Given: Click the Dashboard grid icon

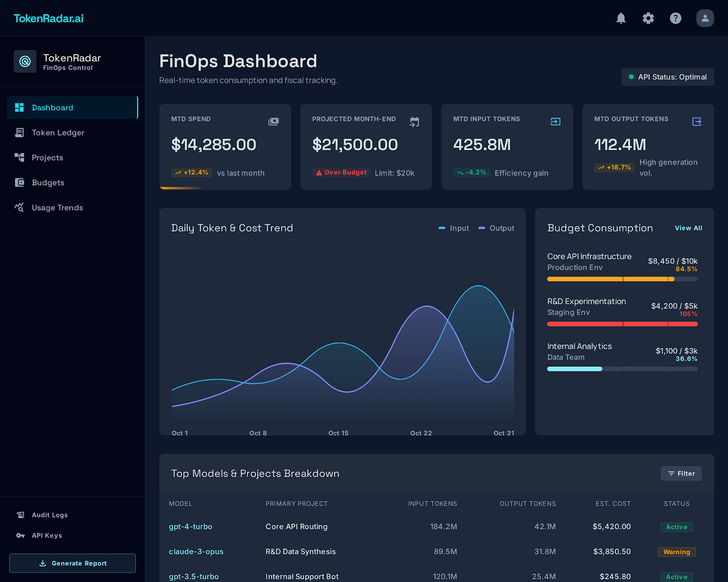Looking at the screenshot, I should tap(20, 107).
